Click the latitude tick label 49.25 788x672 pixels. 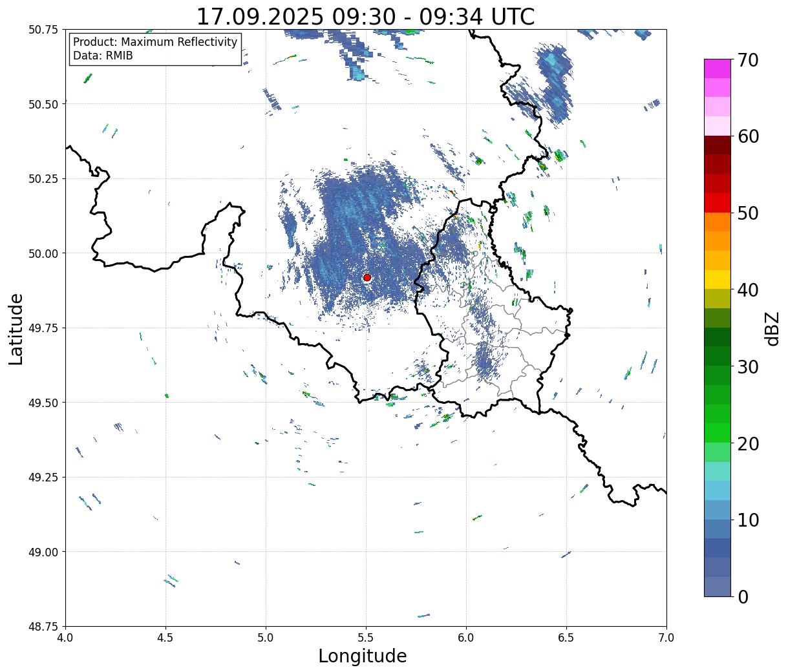[x=43, y=478]
